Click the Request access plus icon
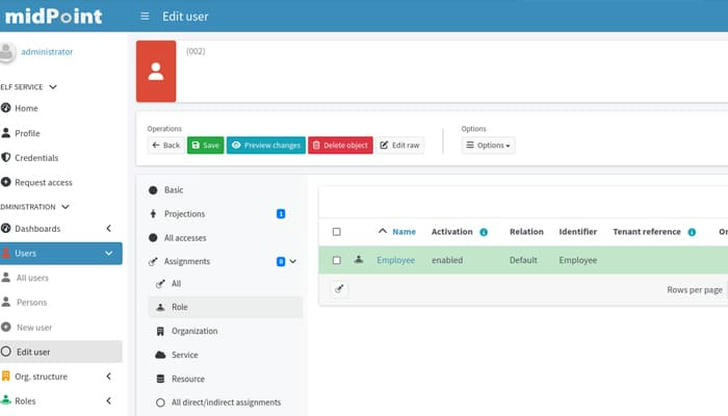 [6, 183]
